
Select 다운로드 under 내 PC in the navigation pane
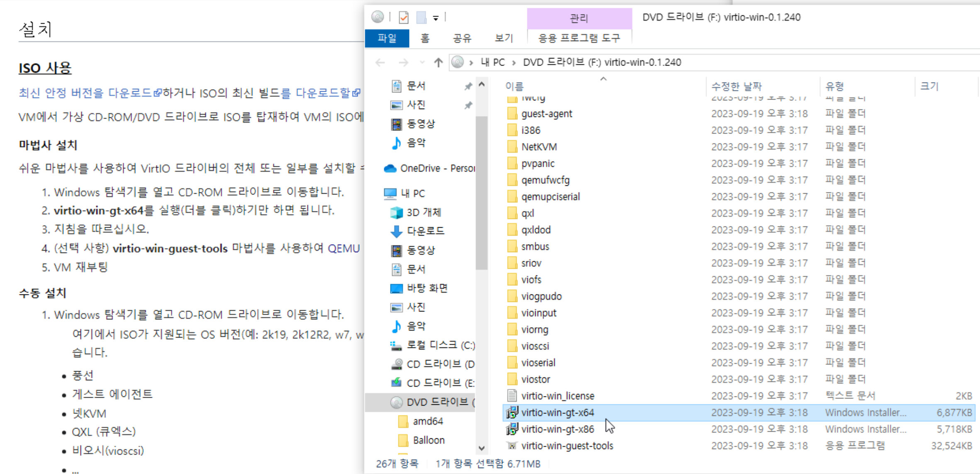pyautogui.click(x=417, y=231)
